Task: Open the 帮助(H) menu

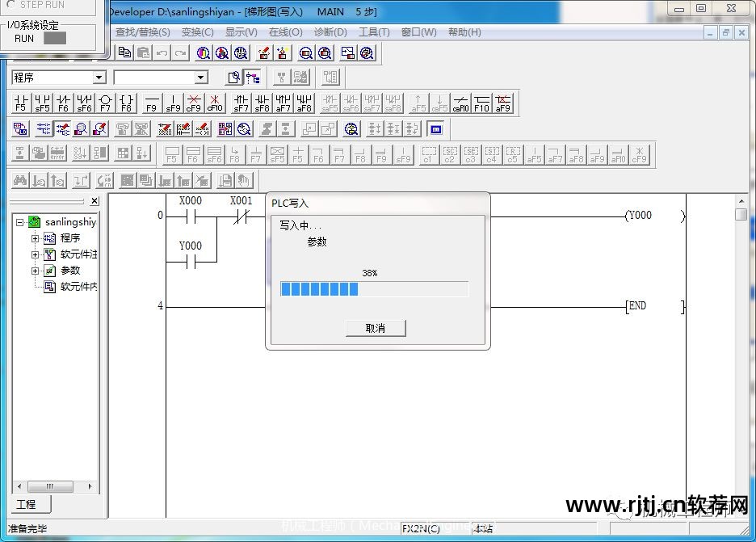Action: click(464, 32)
